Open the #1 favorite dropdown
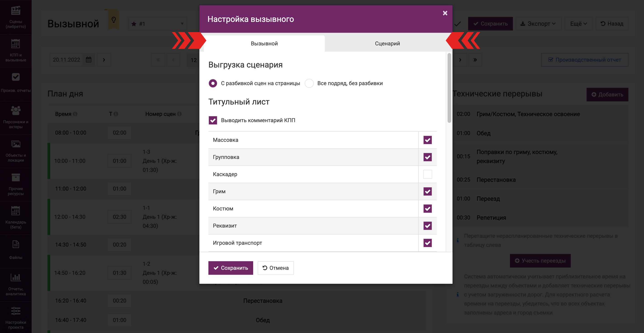 tap(158, 24)
